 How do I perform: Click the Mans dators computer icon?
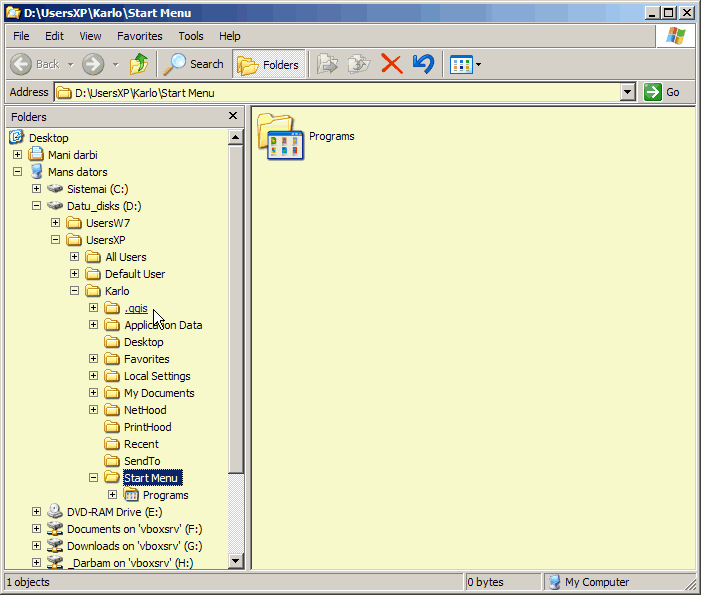pyautogui.click(x=37, y=172)
